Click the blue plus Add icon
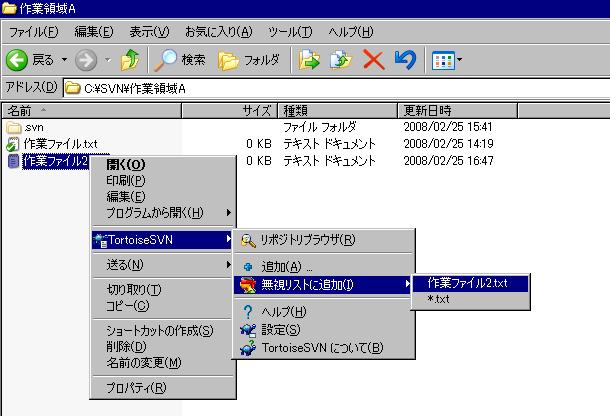Viewport: 610px width, 416px height. 248,267
